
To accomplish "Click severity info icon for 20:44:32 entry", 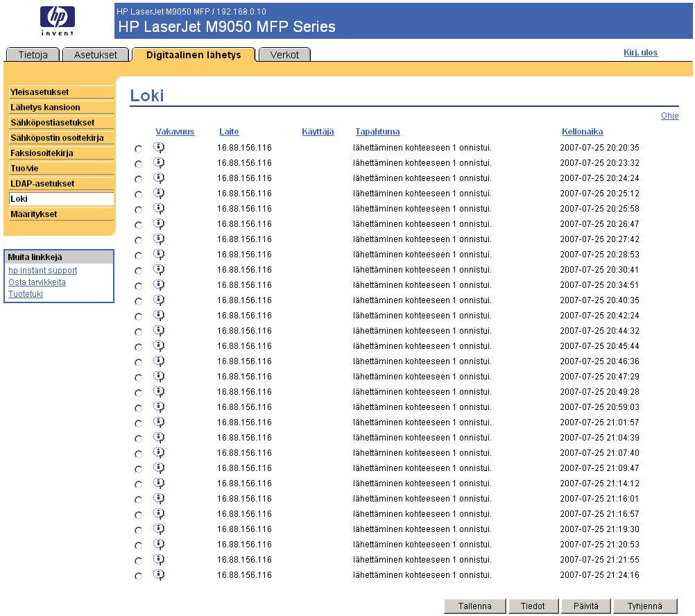I will click(159, 331).
